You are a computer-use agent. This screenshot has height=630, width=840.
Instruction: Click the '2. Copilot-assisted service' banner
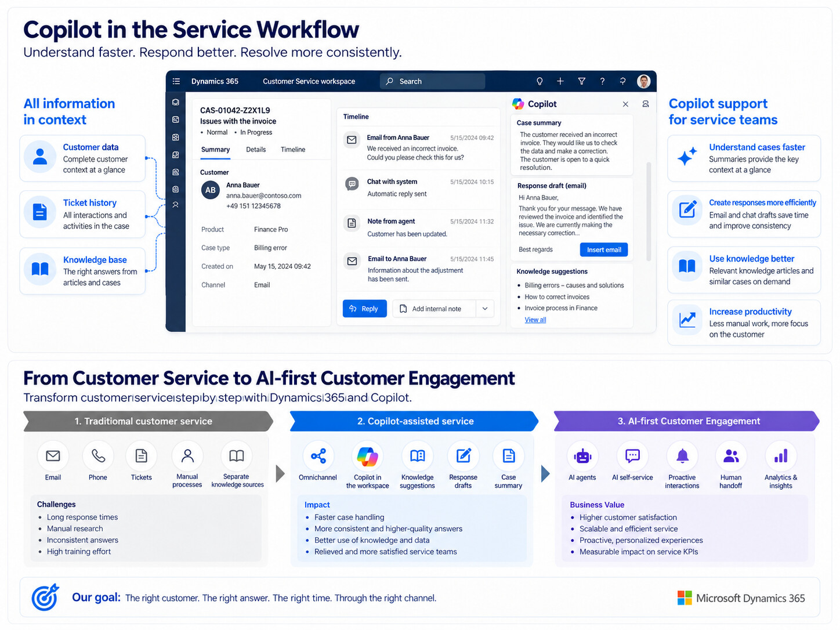click(414, 421)
